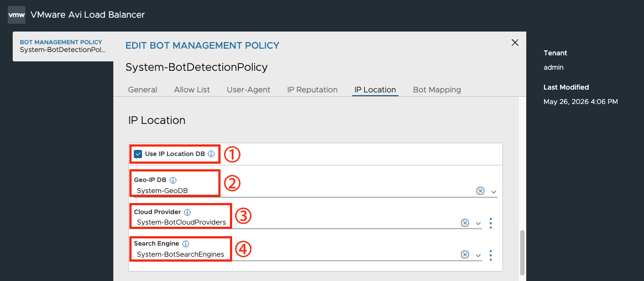Screen dimensions: 644x281
Task: Open the IP Reputation tab
Action: coord(312,90)
